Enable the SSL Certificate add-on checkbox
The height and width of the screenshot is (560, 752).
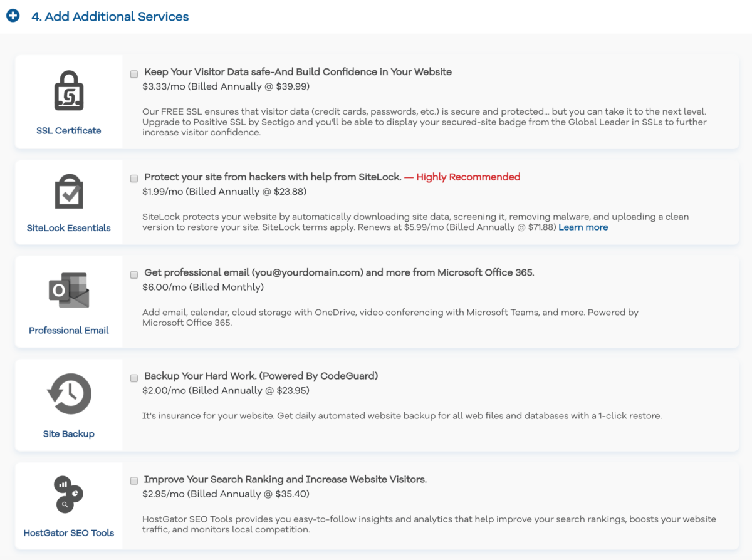coord(134,73)
